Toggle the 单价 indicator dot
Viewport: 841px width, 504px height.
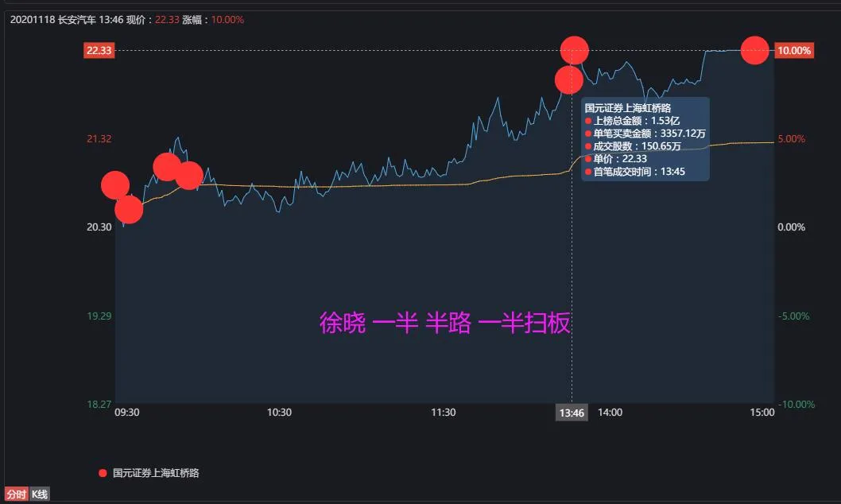tap(587, 159)
